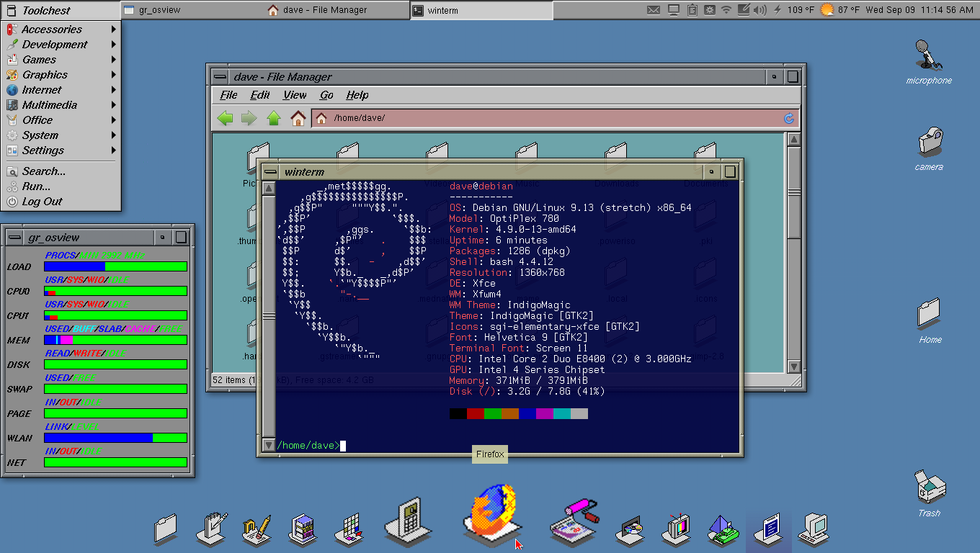
Task: Click the Toolchest panel button
Action: (x=60, y=10)
